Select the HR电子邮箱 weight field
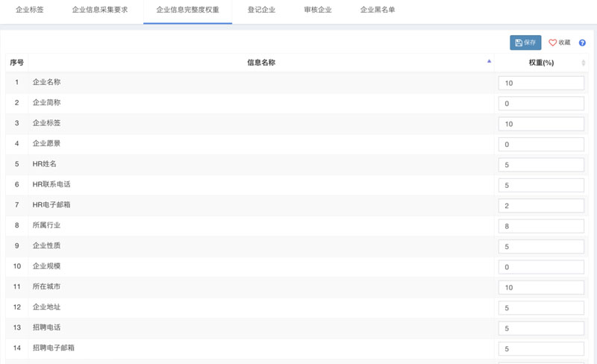This screenshot has height=364, width=597. (x=541, y=205)
